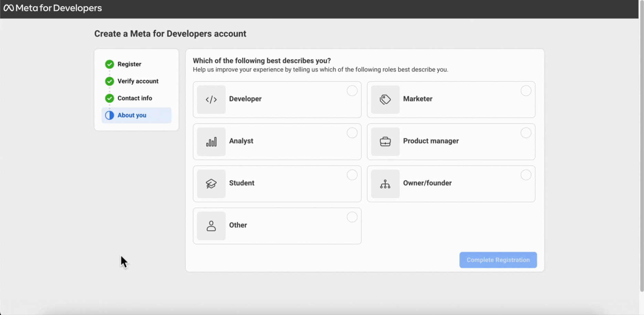Select the Product manager radio button
The height and width of the screenshot is (315, 644).
[x=526, y=133]
